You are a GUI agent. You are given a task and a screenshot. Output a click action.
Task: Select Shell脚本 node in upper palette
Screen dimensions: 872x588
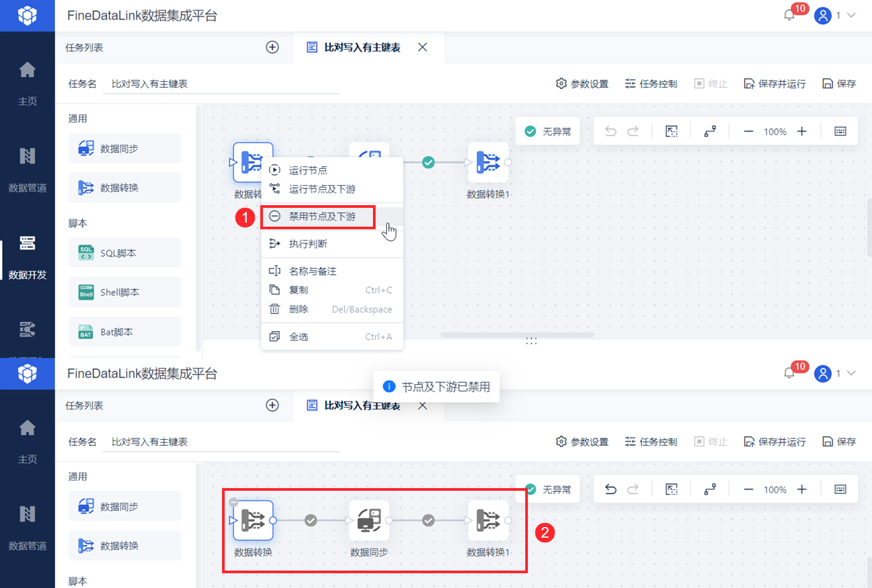point(125,292)
